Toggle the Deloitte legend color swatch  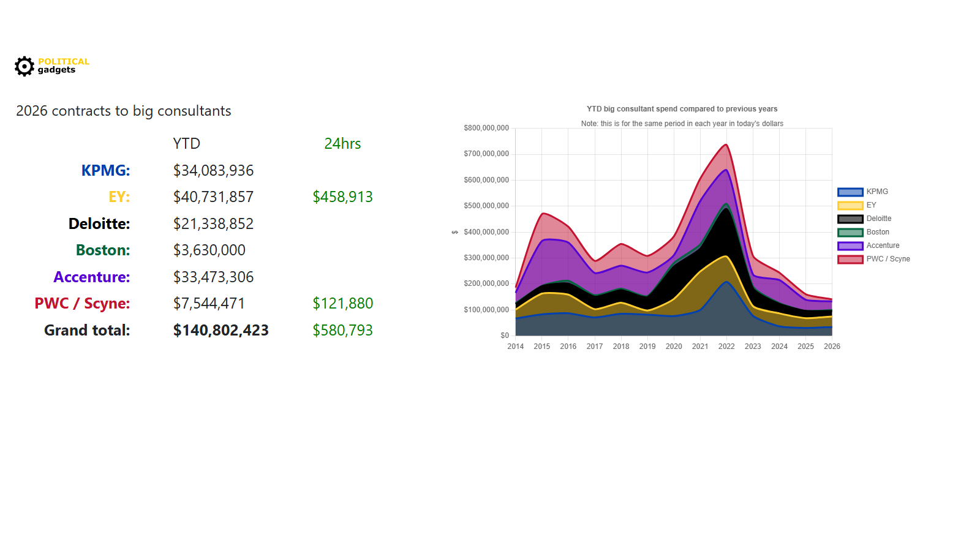[x=850, y=219]
